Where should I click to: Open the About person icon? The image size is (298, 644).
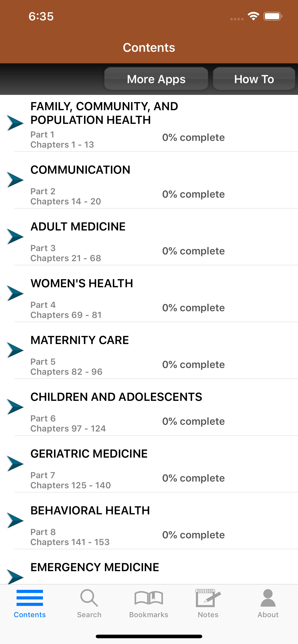[x=268, y=598]
